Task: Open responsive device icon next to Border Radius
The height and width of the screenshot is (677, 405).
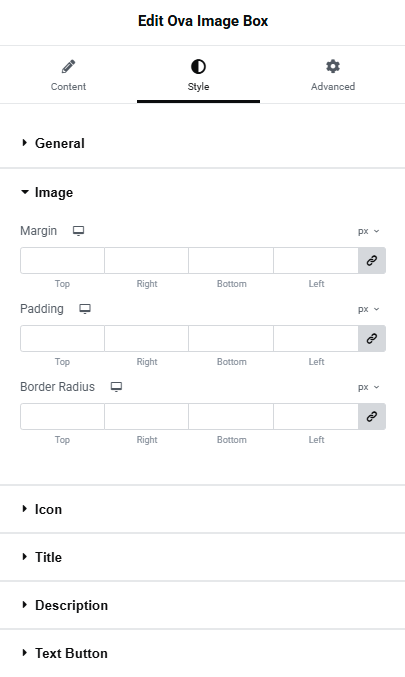Action: coord(116,387)
